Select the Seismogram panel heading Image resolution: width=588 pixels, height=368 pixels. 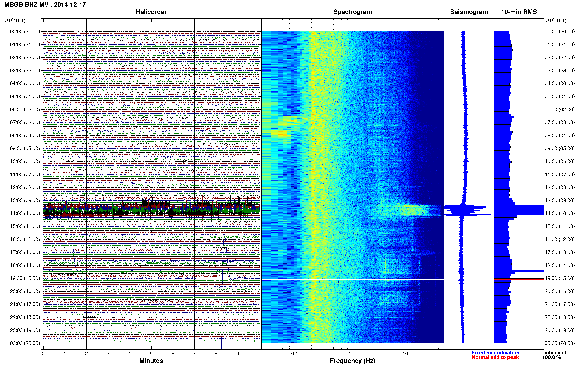[x=469, y=12]
